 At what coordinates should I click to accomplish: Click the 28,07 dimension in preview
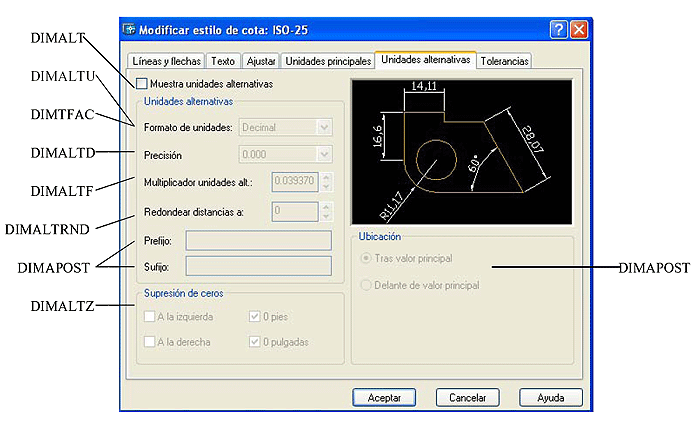click(x=533, y=139)
